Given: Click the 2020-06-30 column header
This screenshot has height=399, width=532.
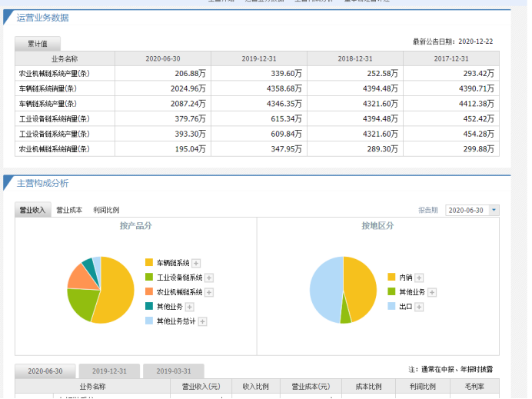Looking at the screenshot, I should pos(163,58).
